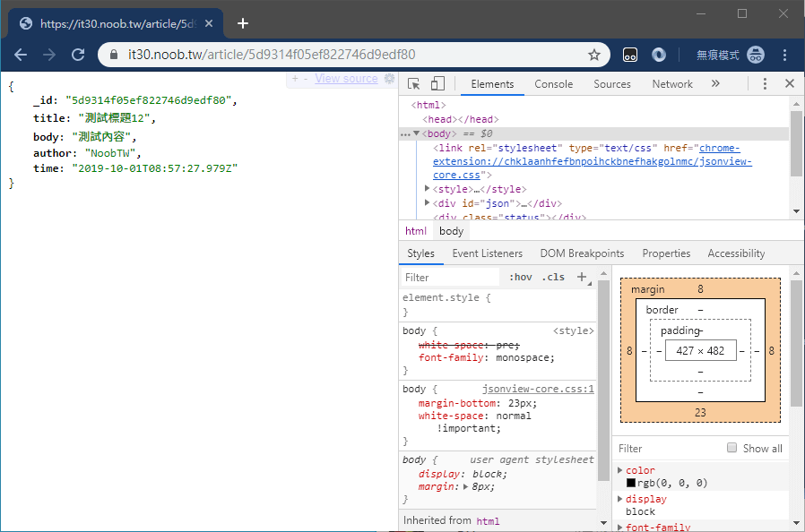Go back using the browser back arrow
This screenshot has width=805, height=532.
pyautogui.click(x=21, y=55)
